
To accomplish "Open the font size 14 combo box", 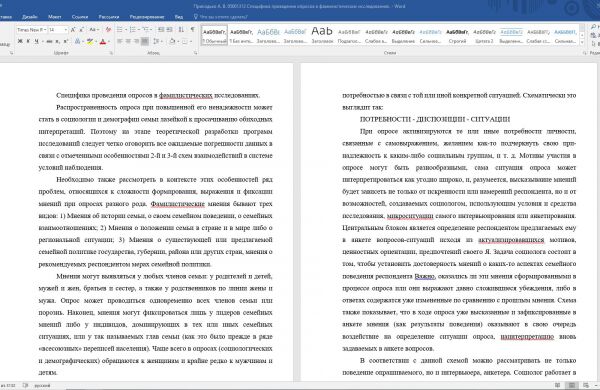I will 58,29.
